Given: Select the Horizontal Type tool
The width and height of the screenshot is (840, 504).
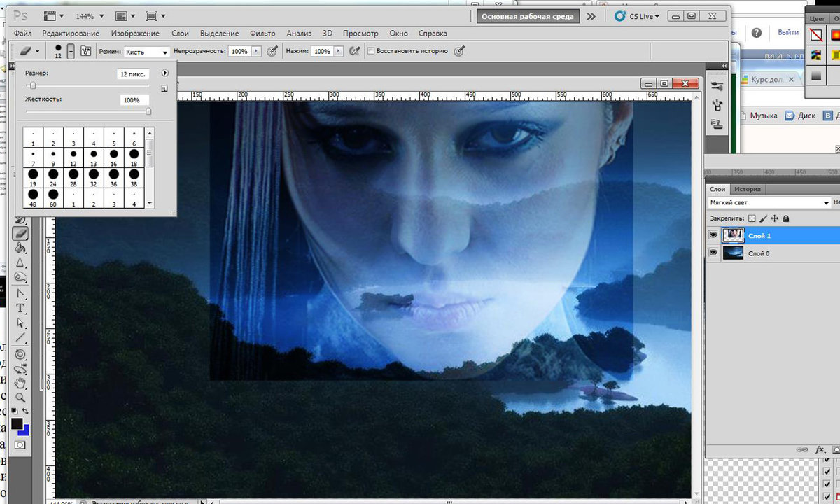Looking at the screenshot, I should point(20,308).
